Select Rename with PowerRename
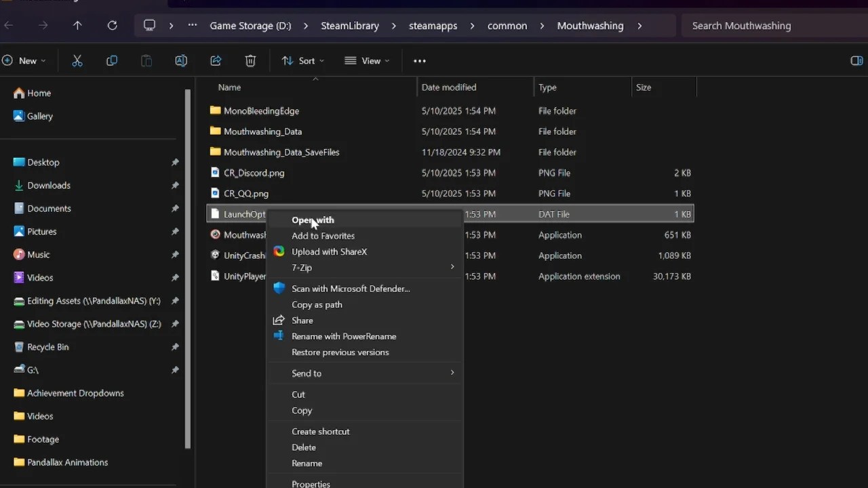This screenshot has height=488, width=868. point(344,336)
